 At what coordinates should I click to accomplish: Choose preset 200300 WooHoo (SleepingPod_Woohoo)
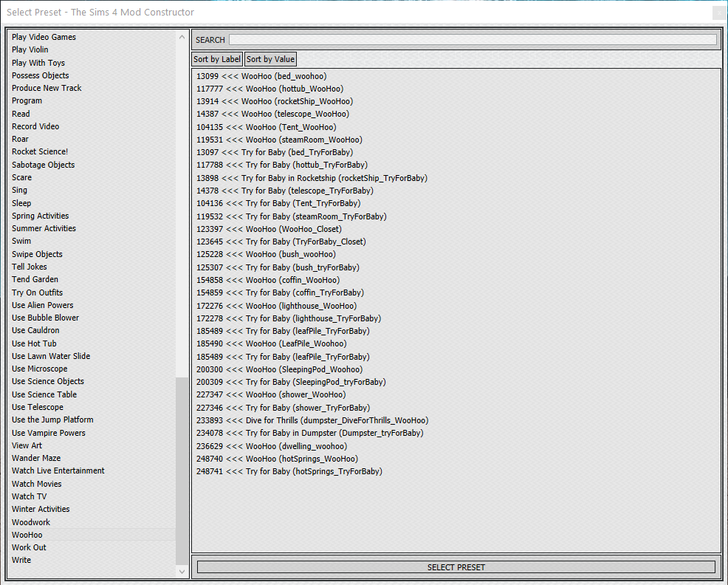point(280,369)
